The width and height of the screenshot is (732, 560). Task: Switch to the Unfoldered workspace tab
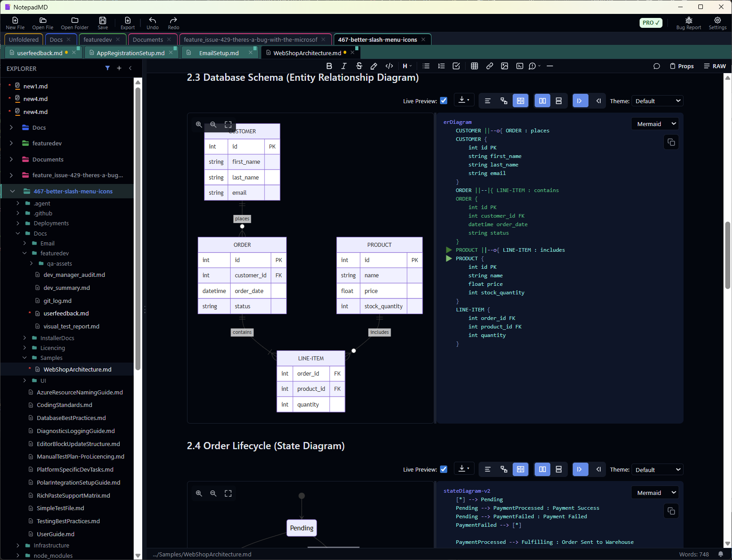click(24, 39)
